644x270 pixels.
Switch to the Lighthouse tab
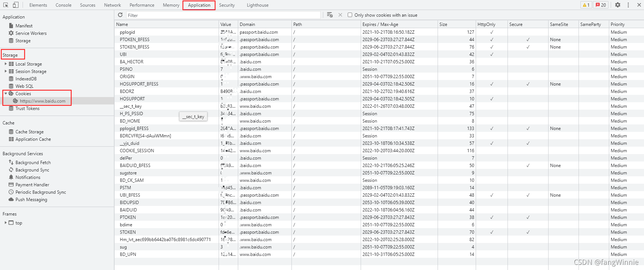(257, 5)
